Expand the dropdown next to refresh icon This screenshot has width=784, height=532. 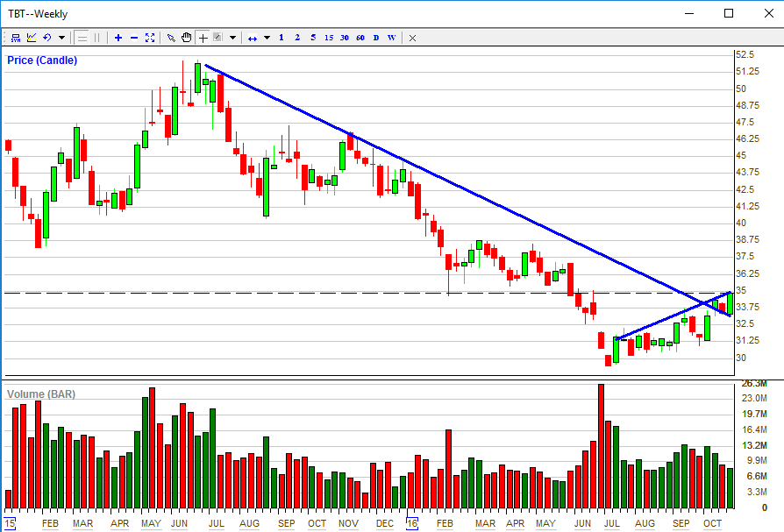pos(61,38)
